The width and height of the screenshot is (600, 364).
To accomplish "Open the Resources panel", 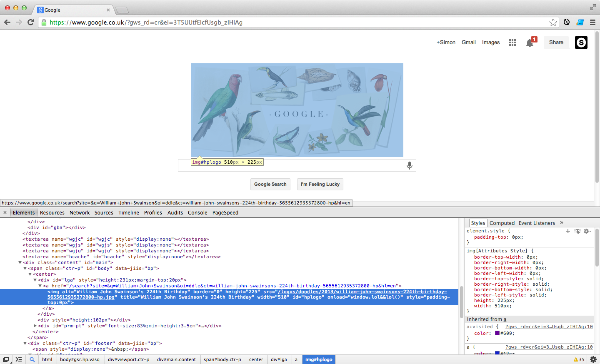I will point(52,212).
